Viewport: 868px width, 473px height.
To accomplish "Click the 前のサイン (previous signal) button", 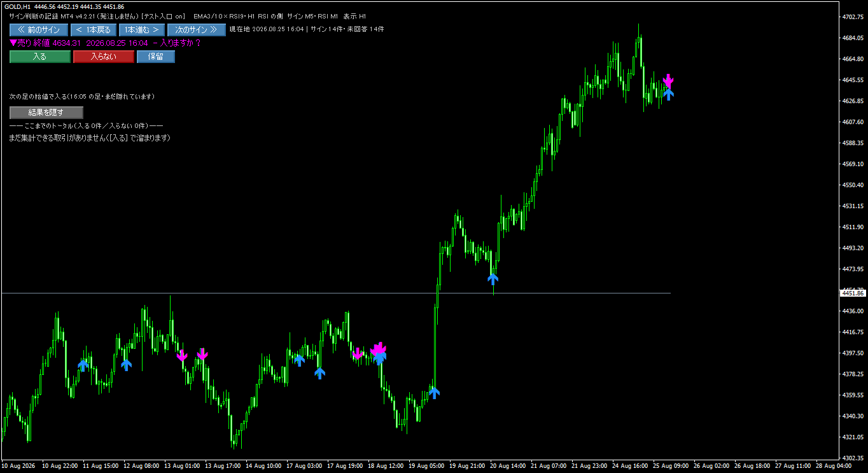I will pos(39,30).
